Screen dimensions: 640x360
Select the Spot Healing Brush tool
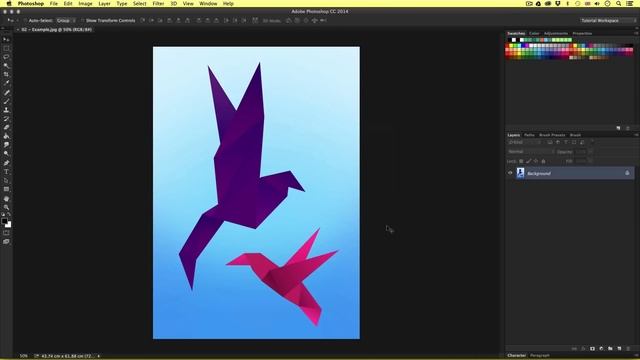[6, 93]
